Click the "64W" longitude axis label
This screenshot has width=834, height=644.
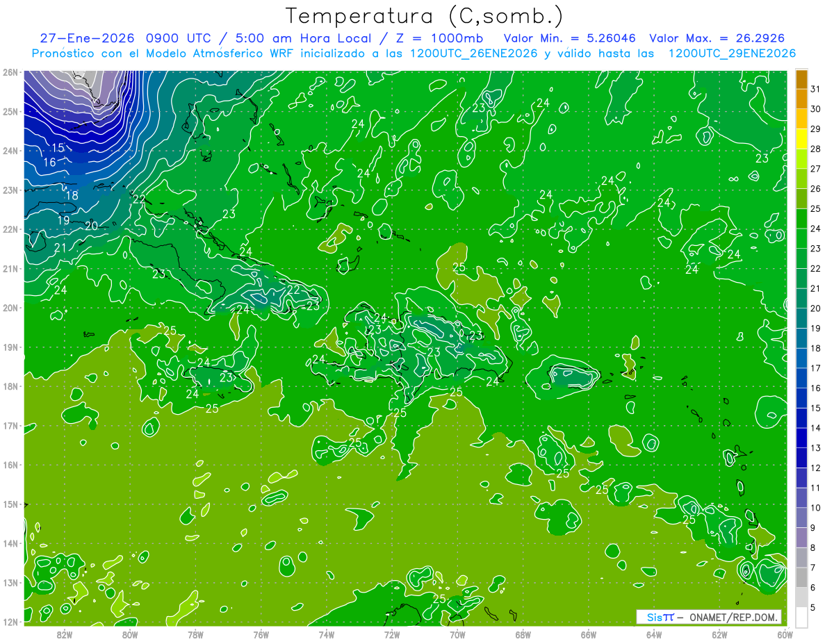coord(654,634)
